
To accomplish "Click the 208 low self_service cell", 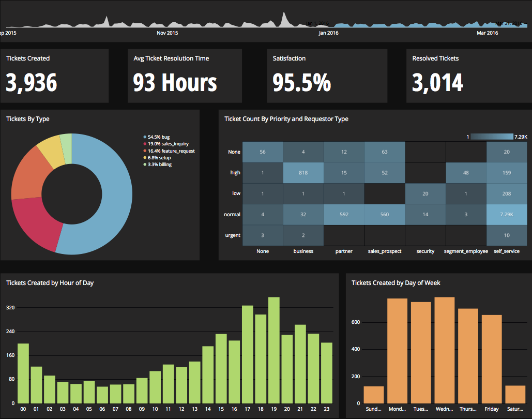I will pyautogui.click(x=506, y=193).
